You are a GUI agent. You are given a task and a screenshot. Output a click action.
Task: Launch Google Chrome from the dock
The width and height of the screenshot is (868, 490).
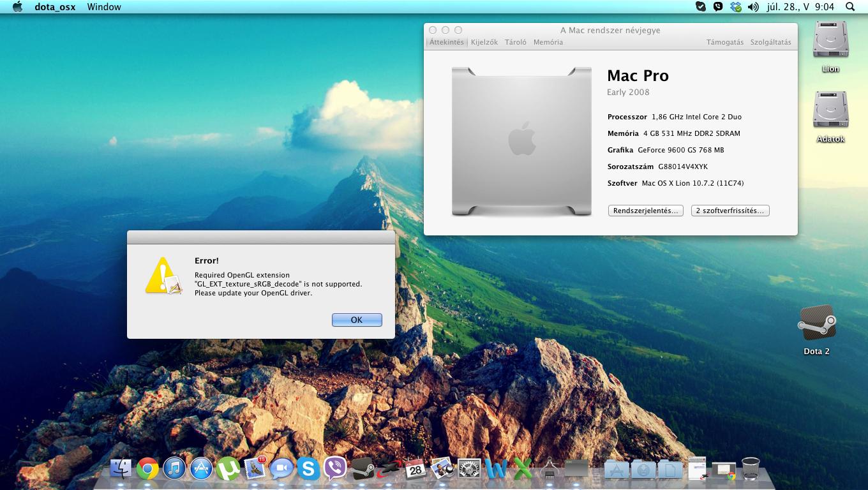[147, 469]
